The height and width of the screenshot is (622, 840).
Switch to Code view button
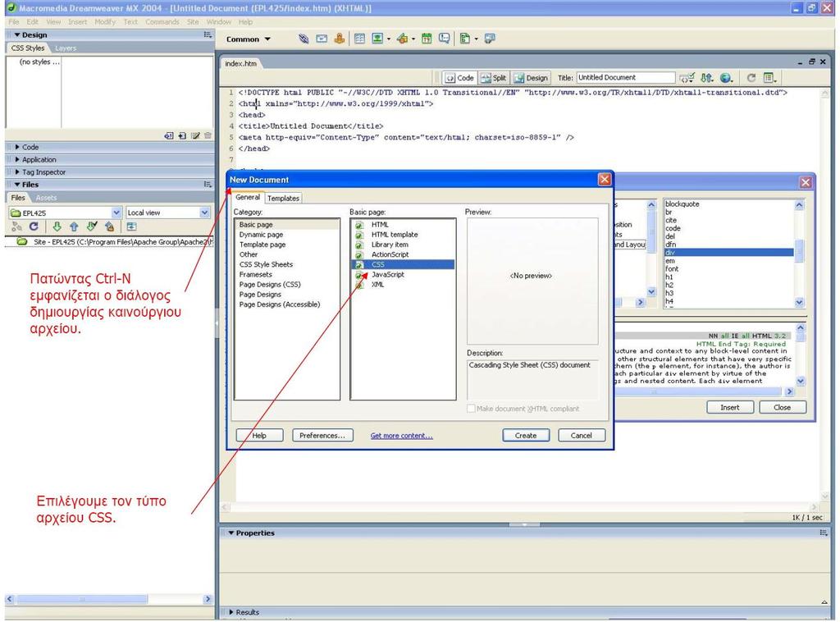tap(459, 78)
